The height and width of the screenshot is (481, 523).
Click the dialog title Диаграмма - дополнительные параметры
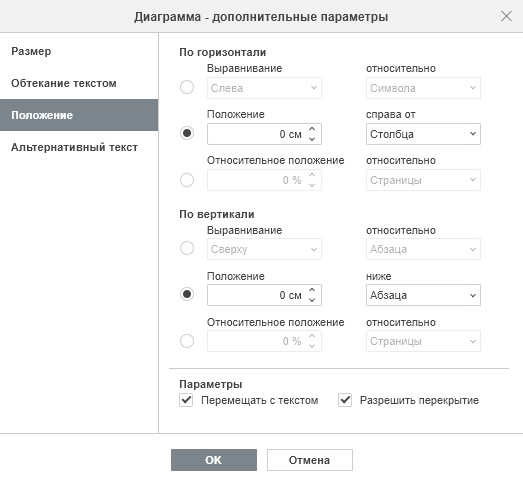[261, 17]
